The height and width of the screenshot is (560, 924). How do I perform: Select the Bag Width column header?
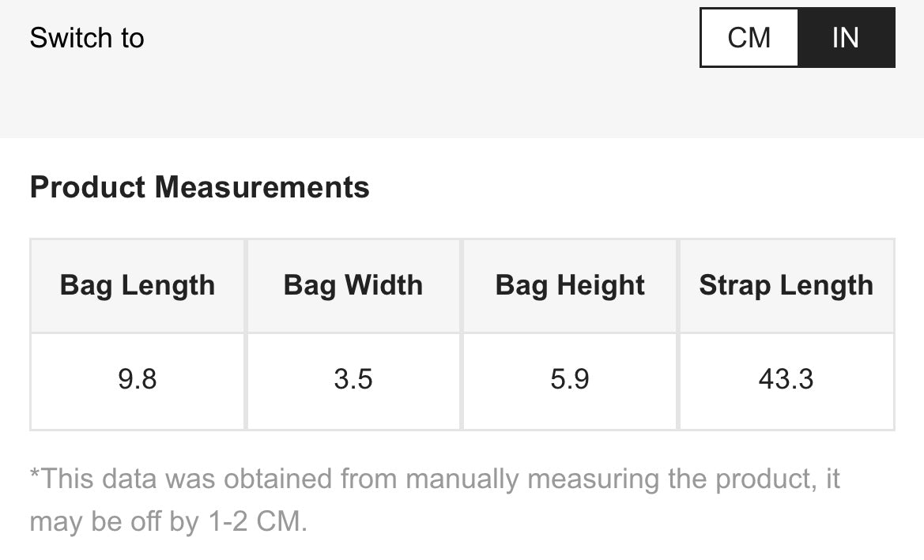[353, 285]
